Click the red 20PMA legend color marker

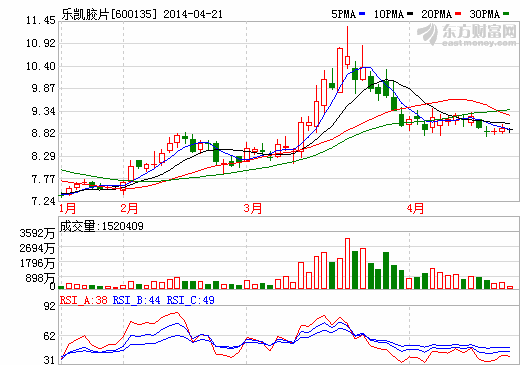[x=458, y=14]
